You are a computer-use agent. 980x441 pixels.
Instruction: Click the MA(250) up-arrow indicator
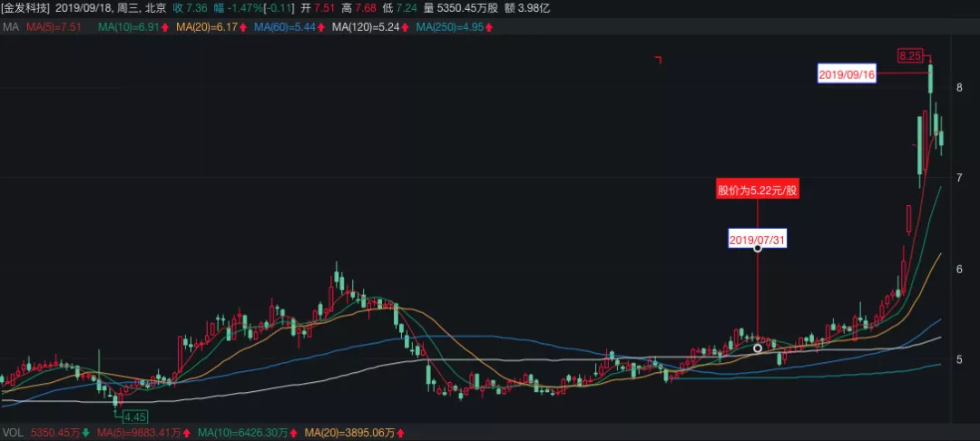pos(489,27)
